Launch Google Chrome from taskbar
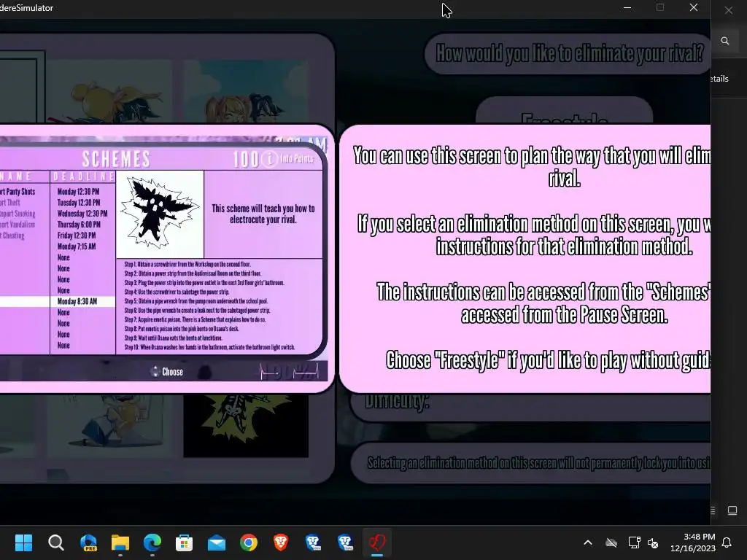 tap(249, 542)
